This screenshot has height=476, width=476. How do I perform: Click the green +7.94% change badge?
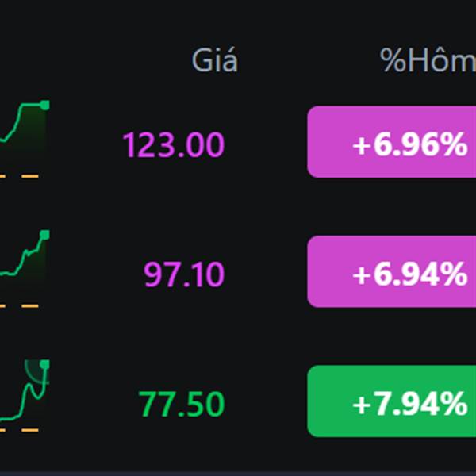[x=392, y=401]
